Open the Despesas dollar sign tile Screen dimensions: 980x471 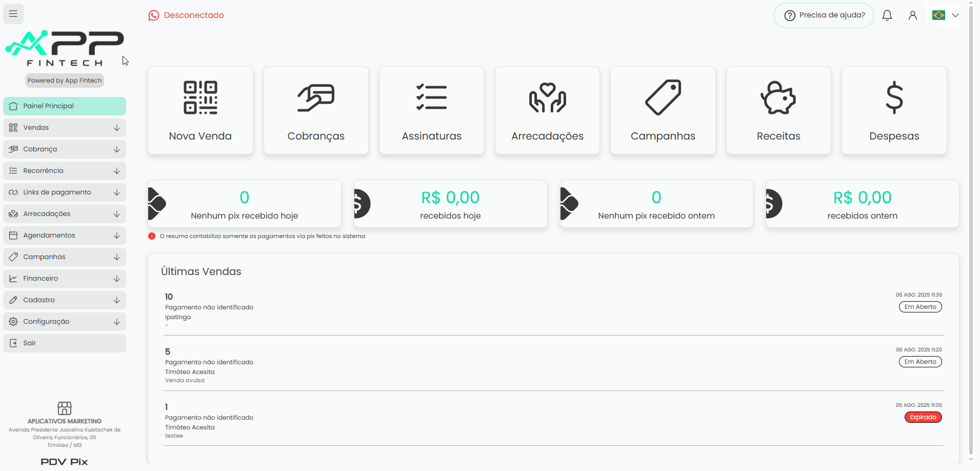(x=894, y=110)
